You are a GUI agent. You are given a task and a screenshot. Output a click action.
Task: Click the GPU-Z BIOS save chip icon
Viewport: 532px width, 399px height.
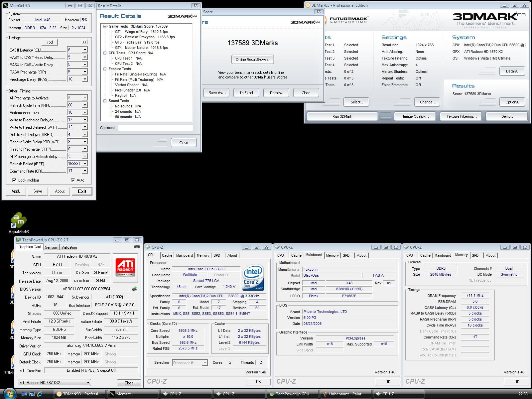tap(134, 289)
